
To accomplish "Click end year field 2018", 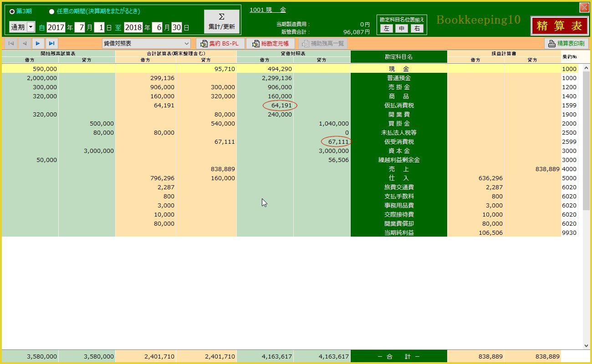I will tap(133, 27).
